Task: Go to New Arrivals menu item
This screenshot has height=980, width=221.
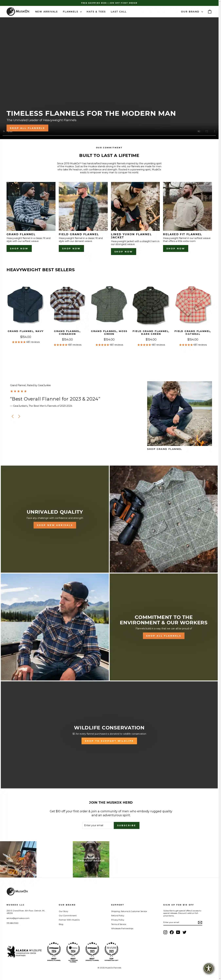Action: tap(46, 12)
